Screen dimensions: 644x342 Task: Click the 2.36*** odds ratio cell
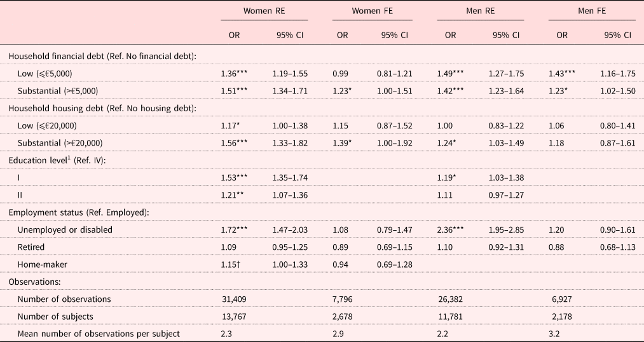pos(452,229)
